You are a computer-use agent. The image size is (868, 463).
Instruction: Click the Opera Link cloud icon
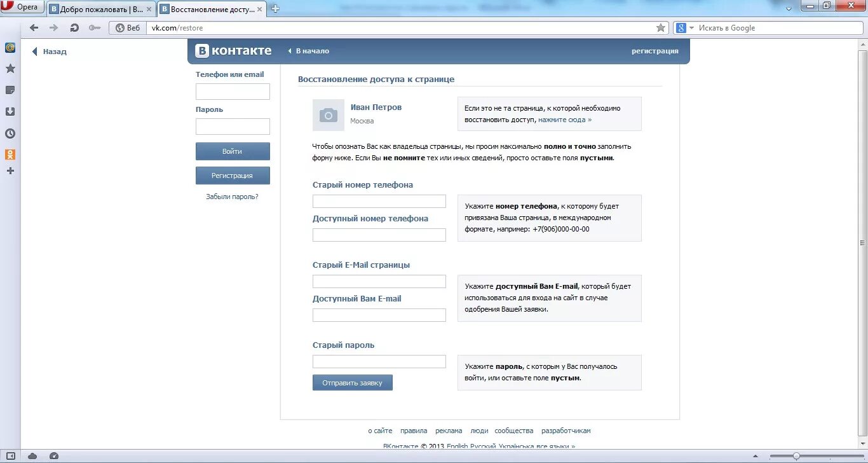[x=32, y=456]
